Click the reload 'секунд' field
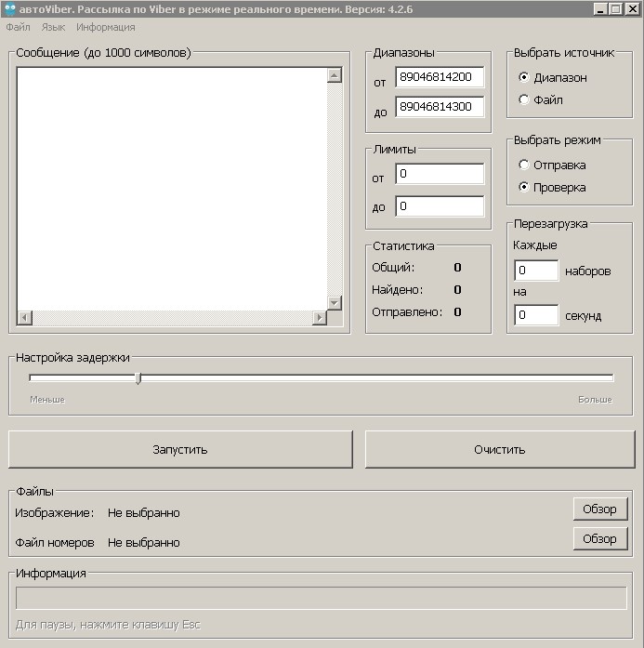This screenshot has width=644, height=648. point(536,315)
